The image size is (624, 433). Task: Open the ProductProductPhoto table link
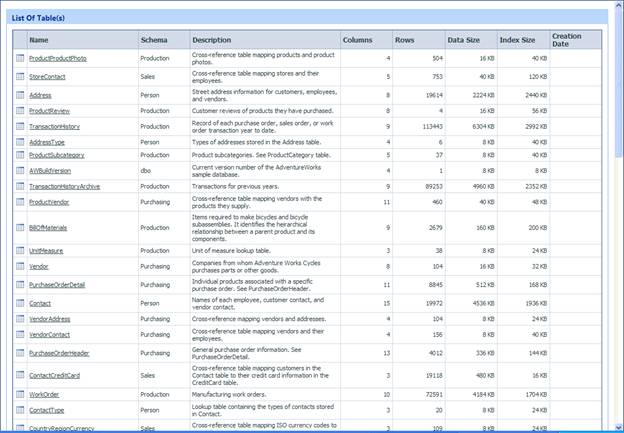pyautogui.click(x=58, y=59)
